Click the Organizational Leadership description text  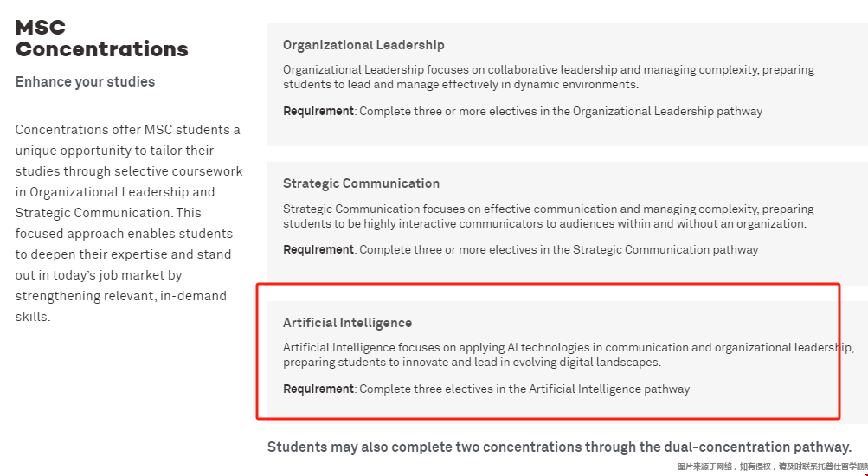[x=548, y=77]
